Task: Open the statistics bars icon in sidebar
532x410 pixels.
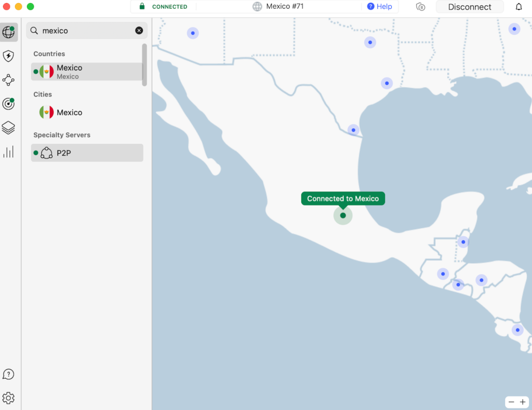Action: tap(8, 152)
